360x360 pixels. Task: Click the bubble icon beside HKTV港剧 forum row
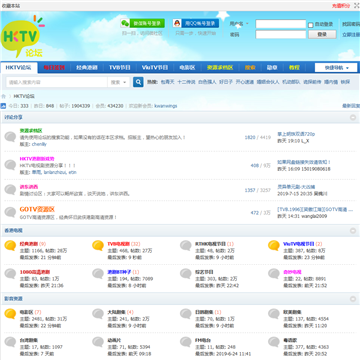click(10, 165)
